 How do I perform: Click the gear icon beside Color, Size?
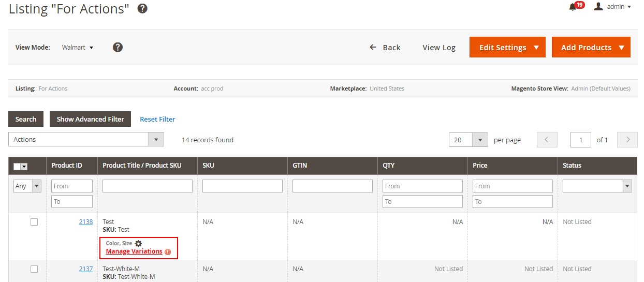(x=138, y=243)
